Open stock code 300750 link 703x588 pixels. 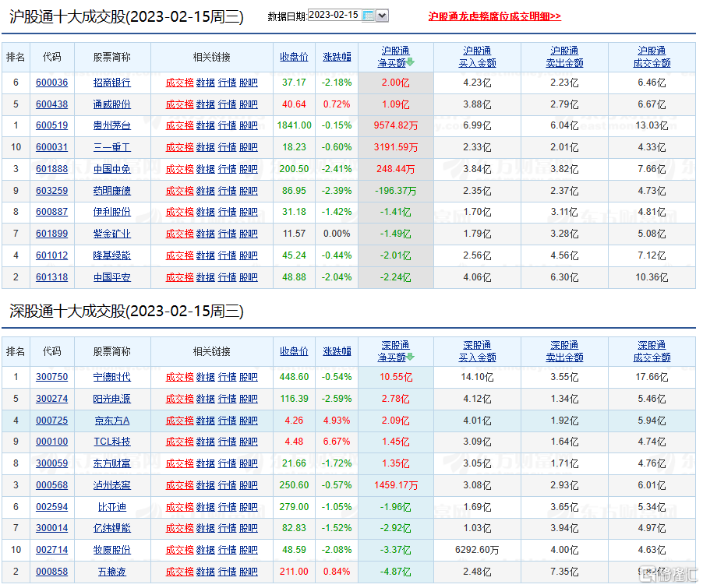click(x=52, y=377)
